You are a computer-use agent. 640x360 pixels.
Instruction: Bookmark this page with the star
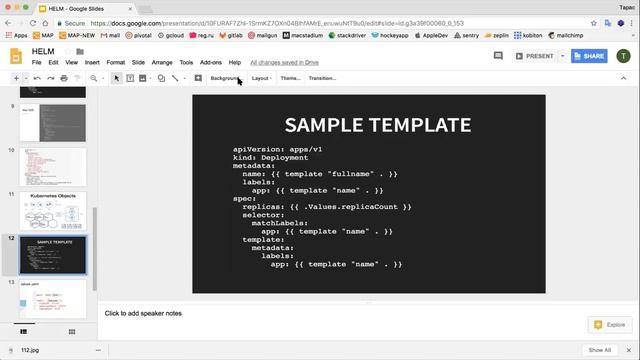[x=593, y=23]
